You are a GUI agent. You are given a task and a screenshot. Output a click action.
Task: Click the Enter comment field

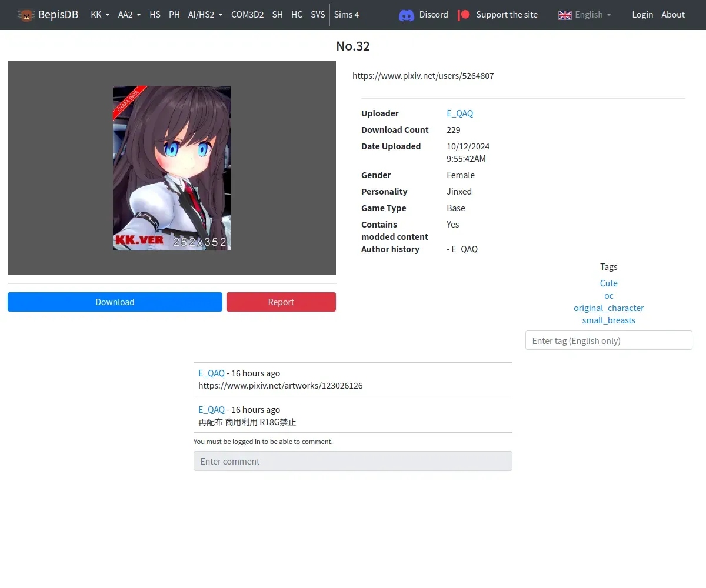tap(353, 461)
